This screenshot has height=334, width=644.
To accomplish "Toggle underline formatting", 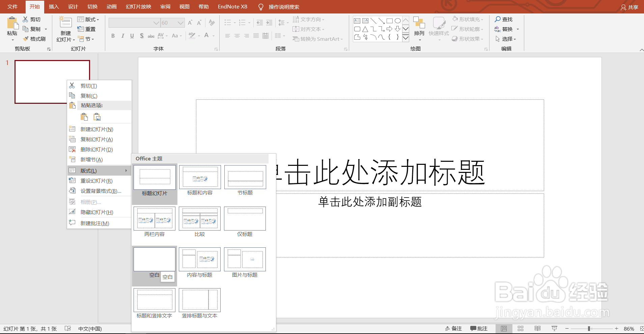I will 132,36.
